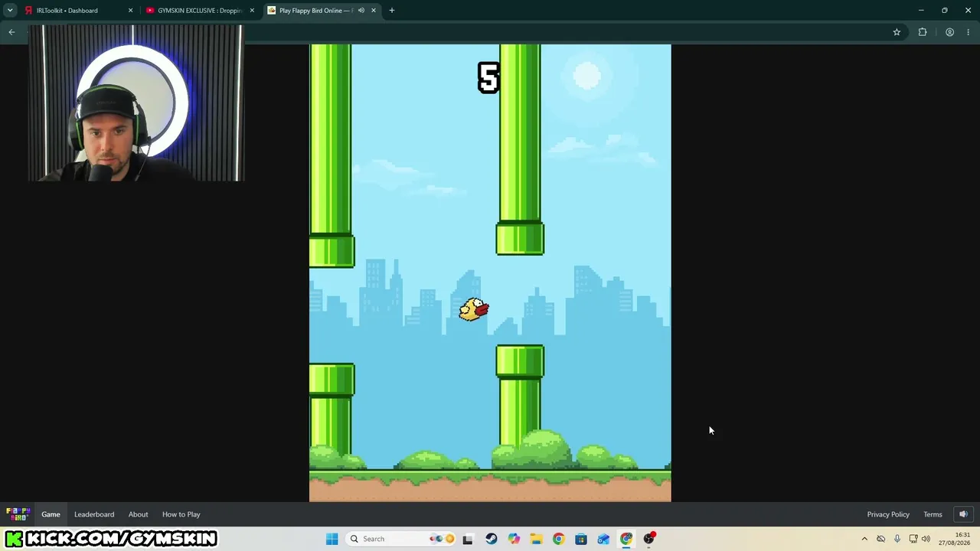Click the Flappy Bird logo in footer
Screen dimensions: 980x551
pyautogui.click(x=18, y=514)
